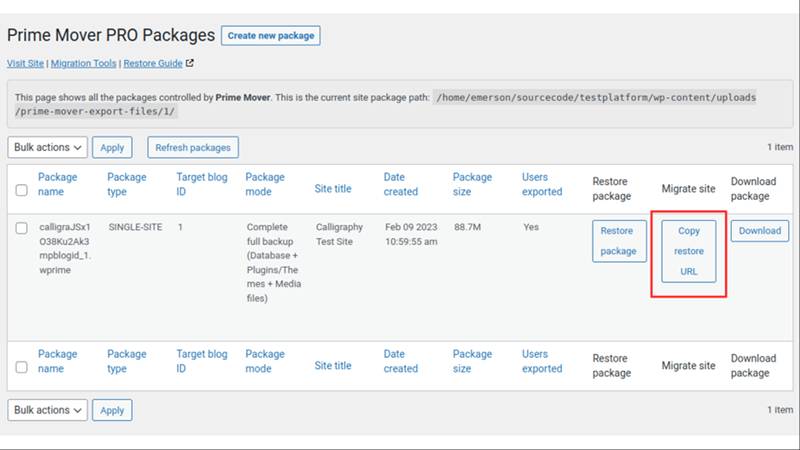Sort by Package mode in footer

tap(265, 361)
